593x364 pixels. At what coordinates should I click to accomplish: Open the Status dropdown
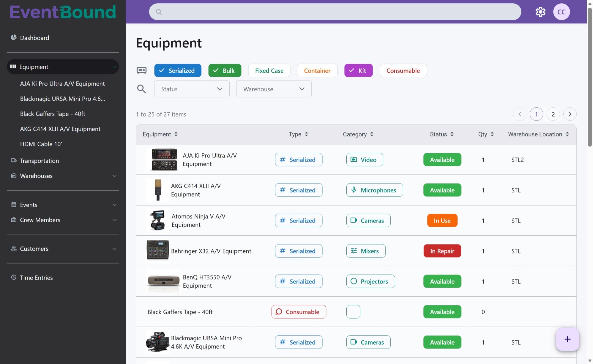192,89
